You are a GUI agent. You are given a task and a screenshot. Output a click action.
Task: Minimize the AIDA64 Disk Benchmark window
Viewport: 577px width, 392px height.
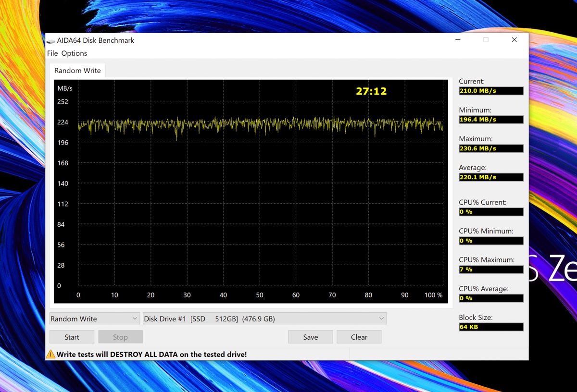[458, 40]
